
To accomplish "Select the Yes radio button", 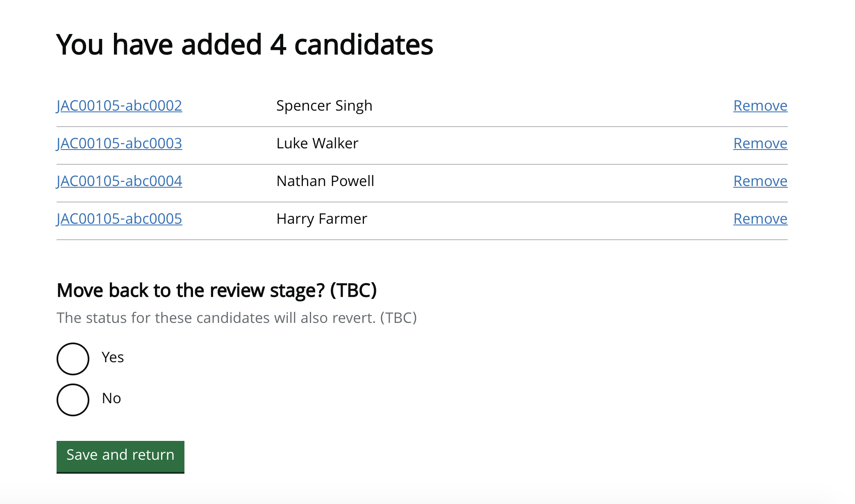I will point(73,359).
